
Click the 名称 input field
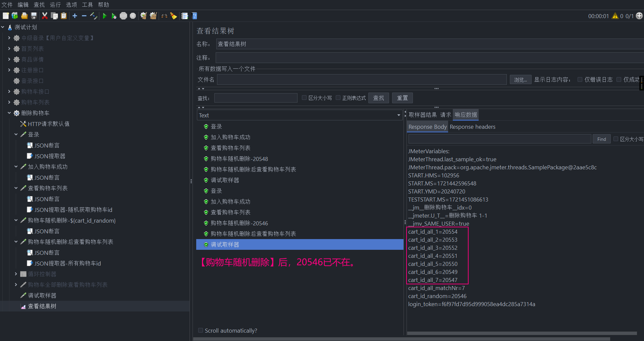(x=430, y=44)
